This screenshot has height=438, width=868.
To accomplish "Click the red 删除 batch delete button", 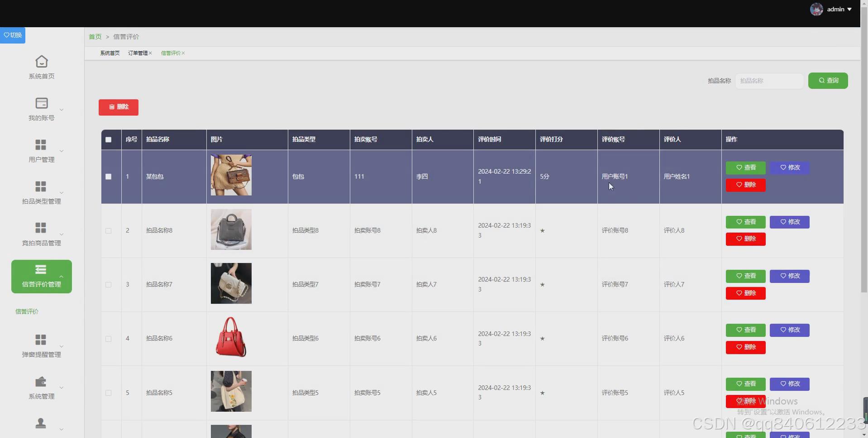I will click(x=119, y=107).
